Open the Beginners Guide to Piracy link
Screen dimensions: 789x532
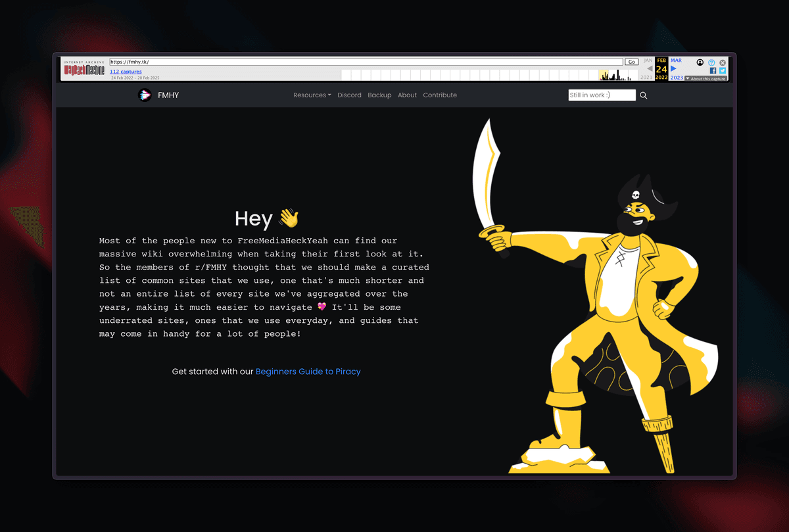[308, 372]
